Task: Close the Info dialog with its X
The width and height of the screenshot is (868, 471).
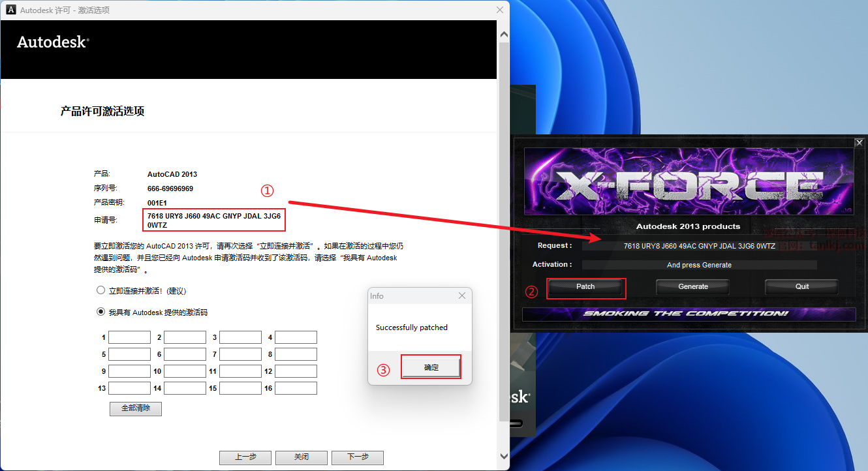Action: point(462,296)
